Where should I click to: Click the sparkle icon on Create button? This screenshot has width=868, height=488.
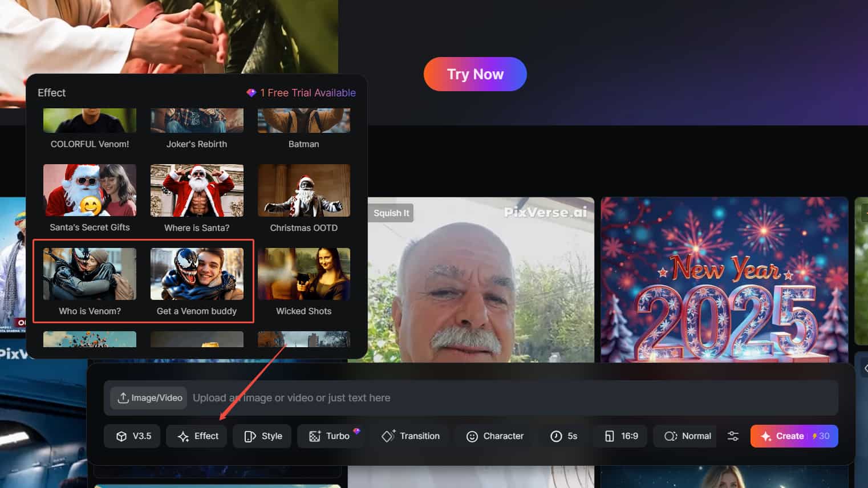tap(766, 436)
